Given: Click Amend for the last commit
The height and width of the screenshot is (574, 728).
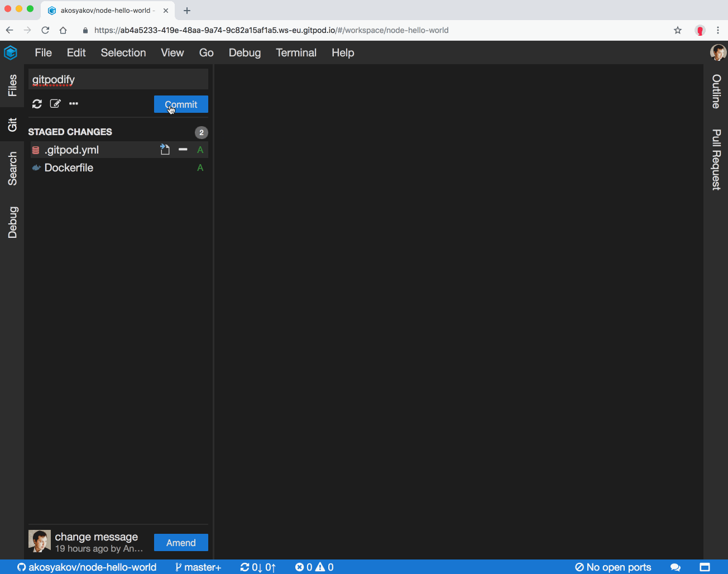Looking at the screenshot, I should tap(180, 542).
